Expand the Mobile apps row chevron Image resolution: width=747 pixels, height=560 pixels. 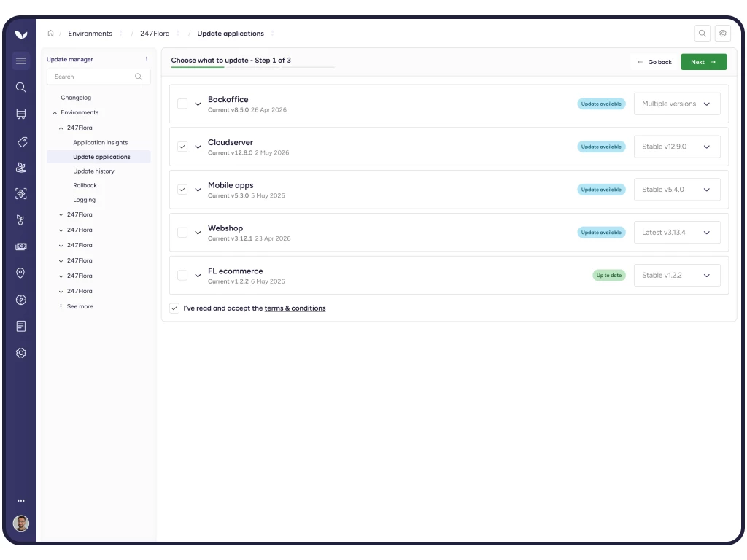click(x=198, y=190)
